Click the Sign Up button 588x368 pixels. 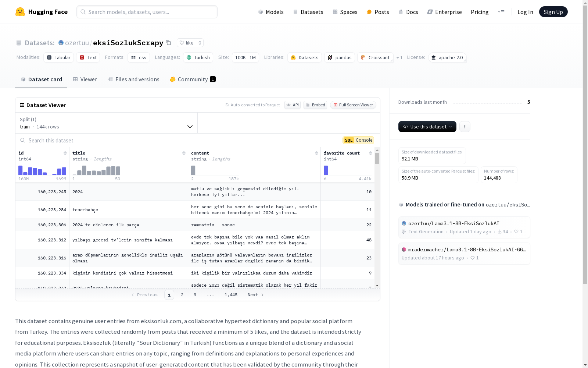[553, 12]
